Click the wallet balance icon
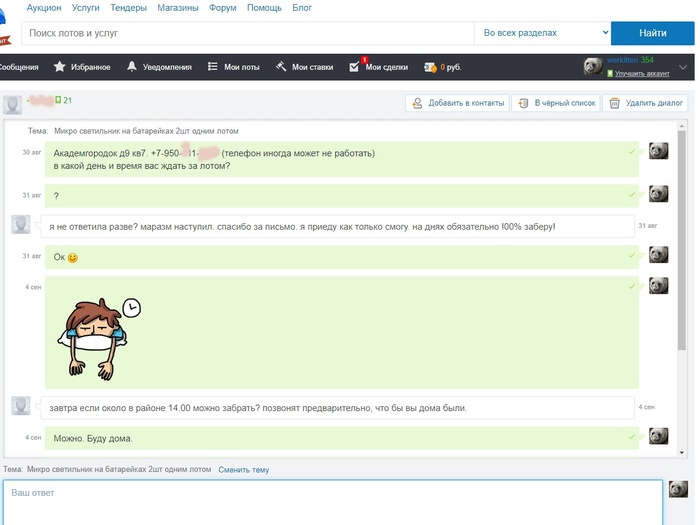This screenshot has height=525, width=700. click(x=430, y=67)
